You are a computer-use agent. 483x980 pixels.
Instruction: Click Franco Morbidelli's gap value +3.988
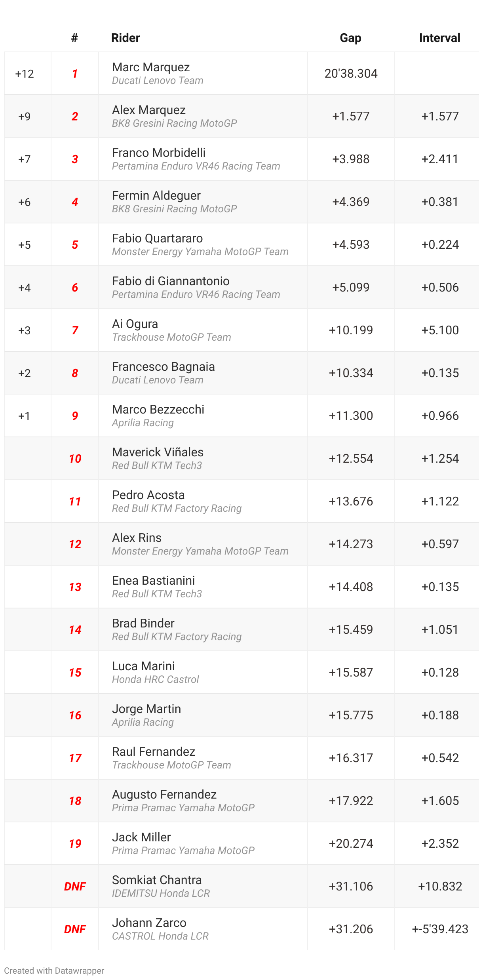point(351,159)
